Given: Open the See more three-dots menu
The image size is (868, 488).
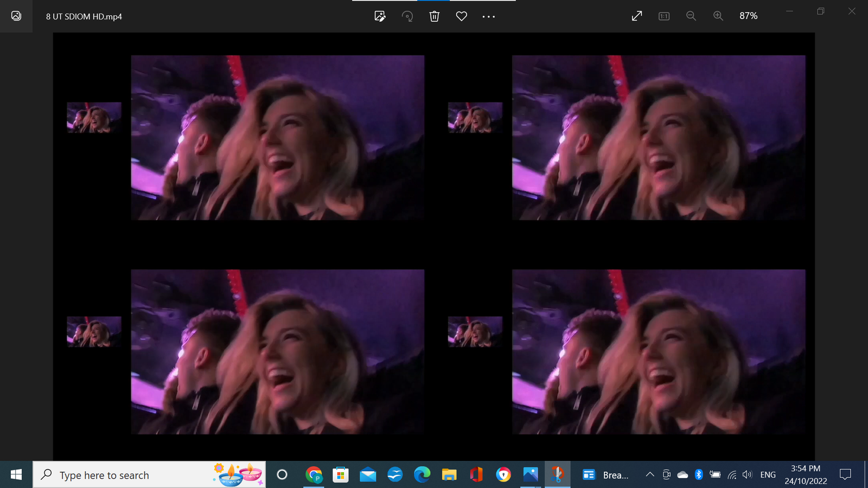Looking at the screenshot, I should tap(488, 16).
